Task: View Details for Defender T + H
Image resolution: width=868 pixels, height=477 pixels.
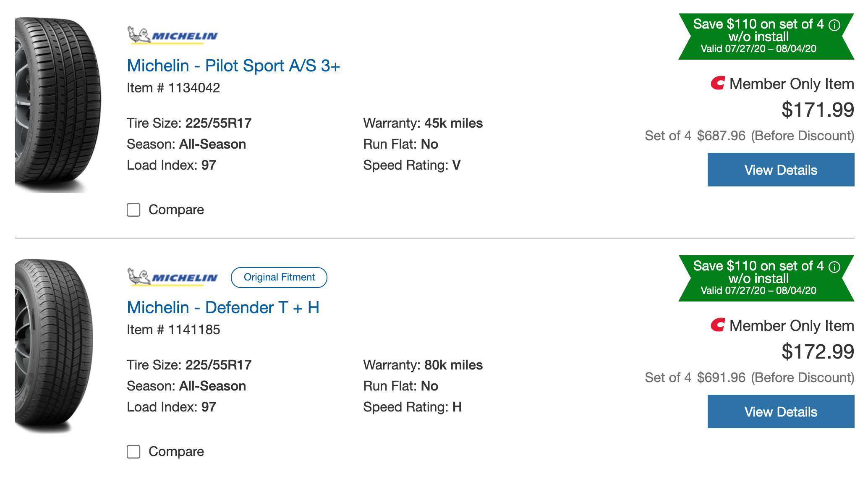Action: [x=781, y=411]
